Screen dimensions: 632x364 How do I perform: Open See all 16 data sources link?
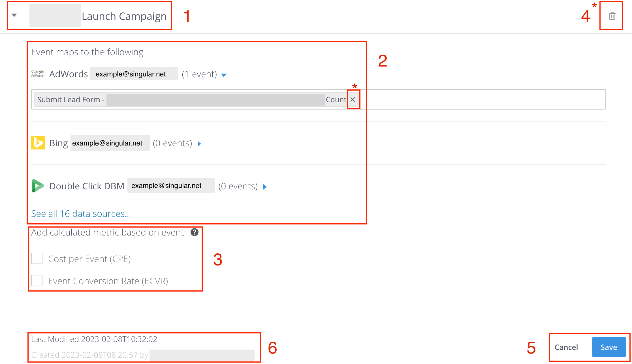click(81, 214)
